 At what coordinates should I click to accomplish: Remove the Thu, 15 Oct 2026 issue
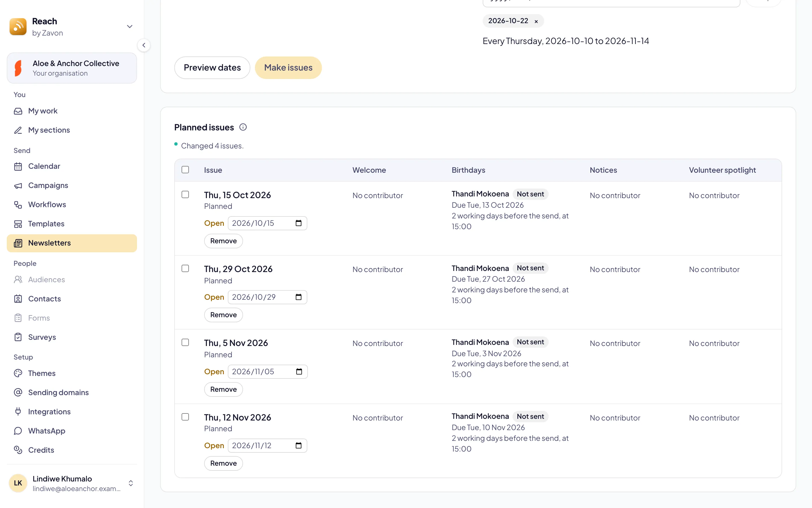click(224, 241)
